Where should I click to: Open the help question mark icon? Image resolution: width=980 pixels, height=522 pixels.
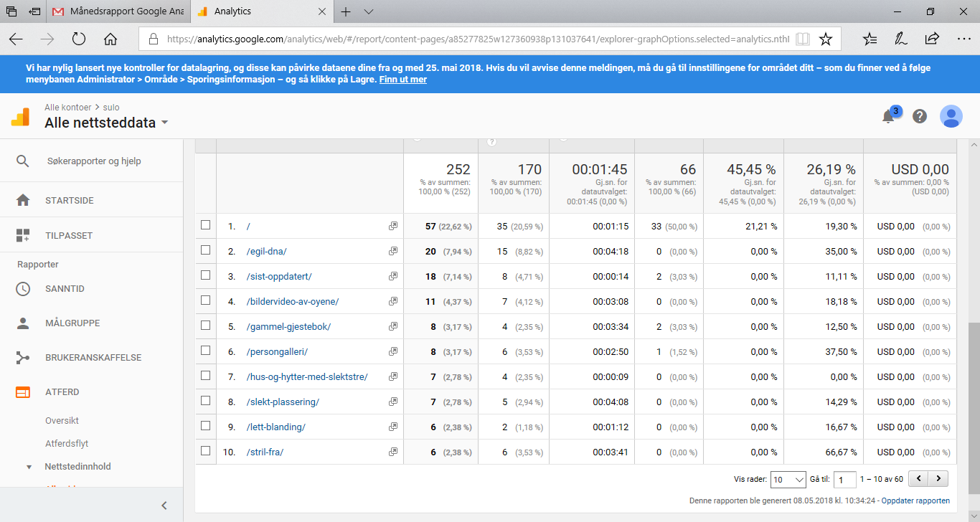pos(920,116)
